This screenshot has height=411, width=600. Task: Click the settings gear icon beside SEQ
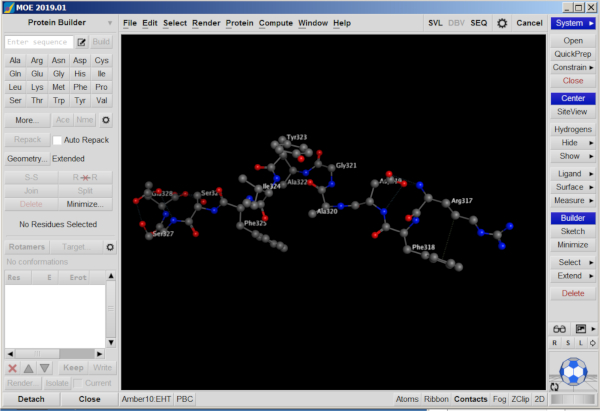click(502, 22)
